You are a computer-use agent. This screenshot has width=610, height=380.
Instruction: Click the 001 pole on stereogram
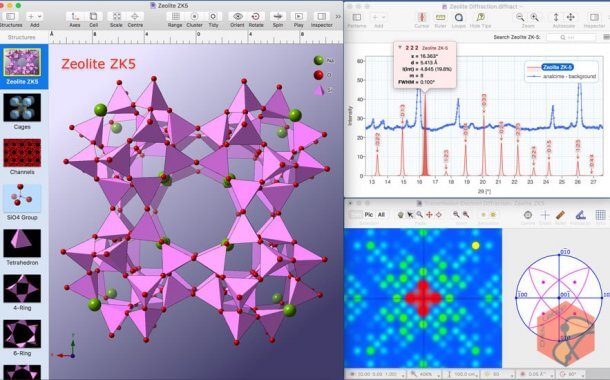pyautogui.click(x=559, y=298)
